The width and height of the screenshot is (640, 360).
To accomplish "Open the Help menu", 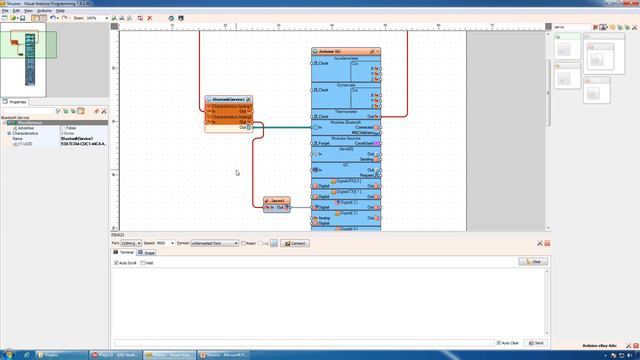I will pos(60,11).
